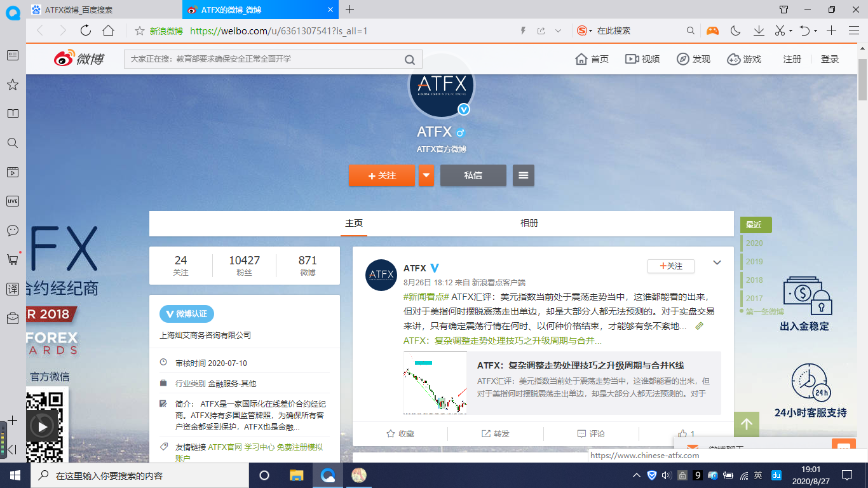Select the 主页 profile tab

[x=354, y=223]
